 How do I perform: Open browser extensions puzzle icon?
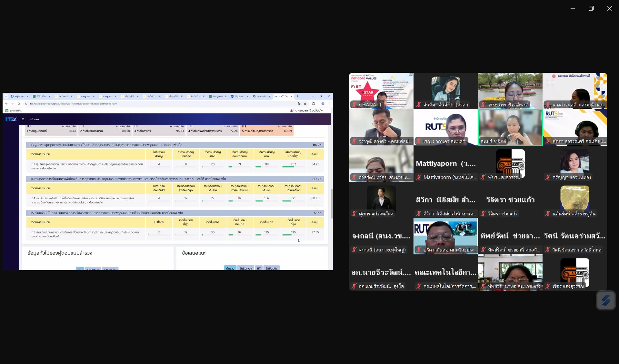[314, 104]
